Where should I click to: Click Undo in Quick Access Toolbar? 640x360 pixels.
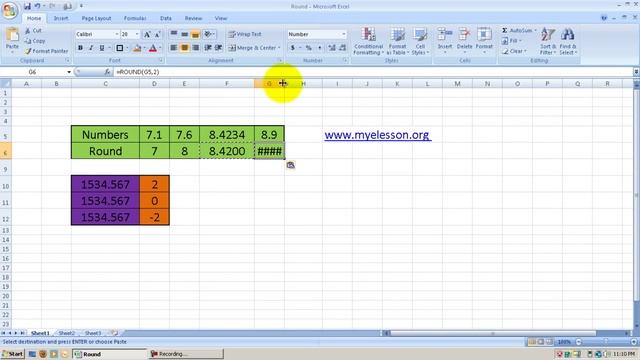tap(38, 6)
